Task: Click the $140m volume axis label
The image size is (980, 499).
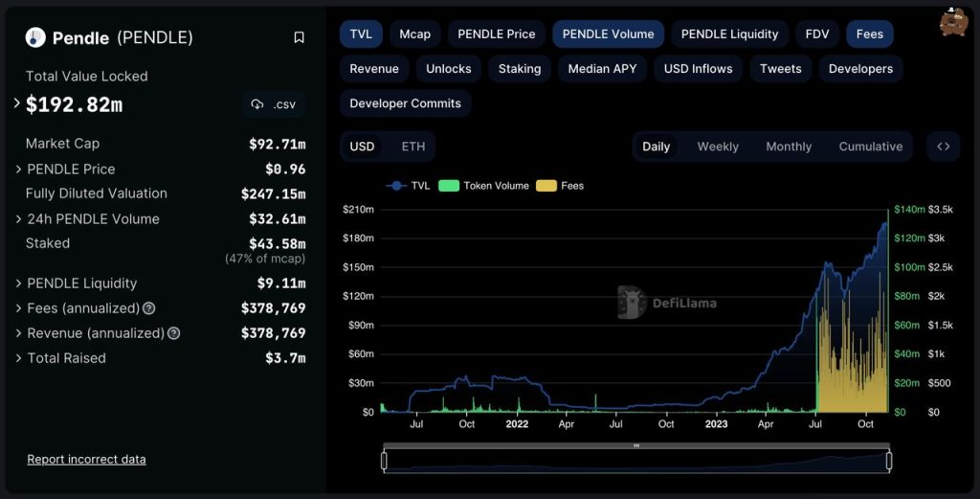Action: tap(909, 210)
